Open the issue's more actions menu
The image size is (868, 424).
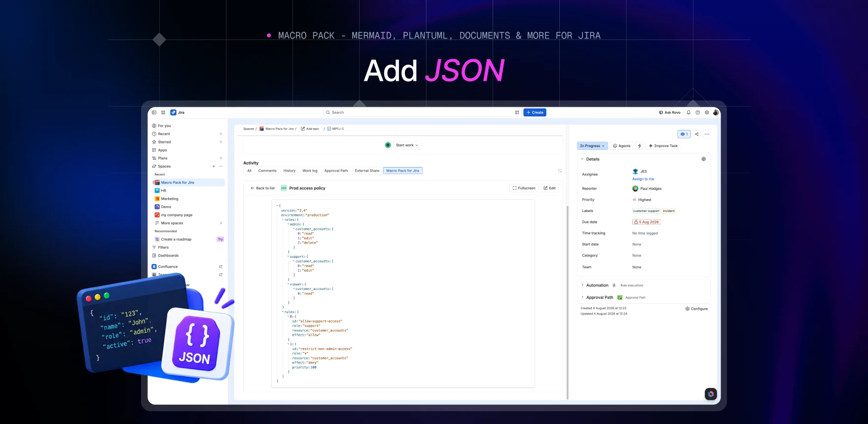(x=707, y=134)
